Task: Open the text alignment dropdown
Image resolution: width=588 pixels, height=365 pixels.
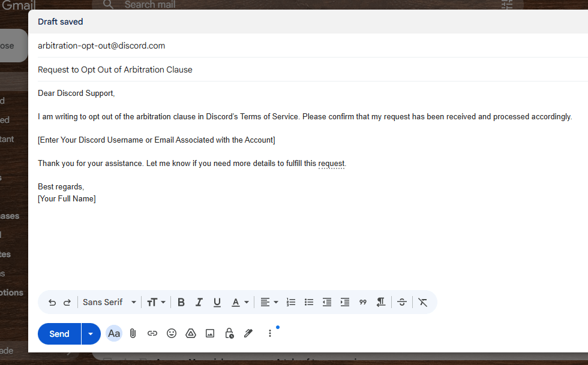Action: coord(269,303)
